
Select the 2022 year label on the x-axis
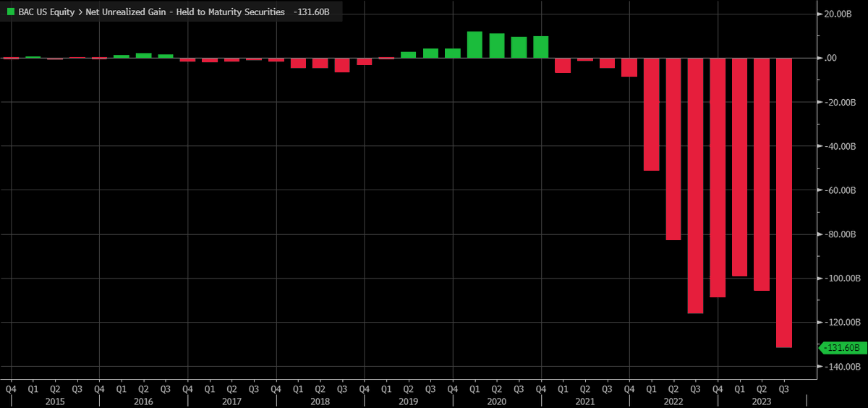[x=673, y=400]
